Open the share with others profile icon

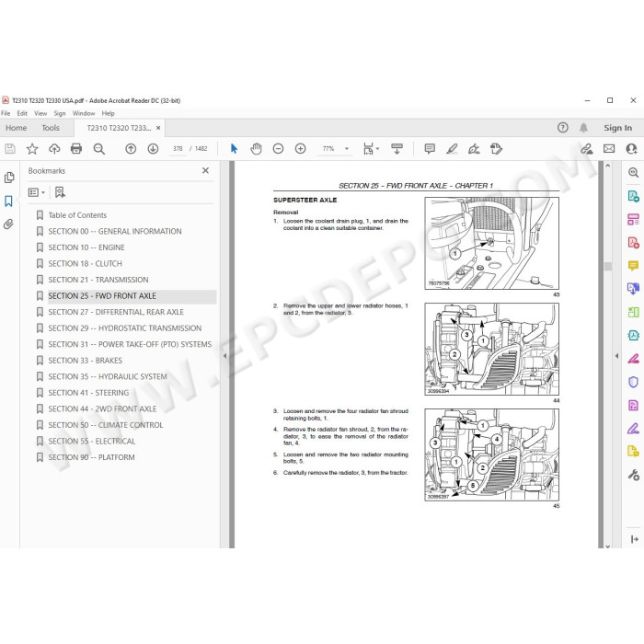click(x=631, y=149)
